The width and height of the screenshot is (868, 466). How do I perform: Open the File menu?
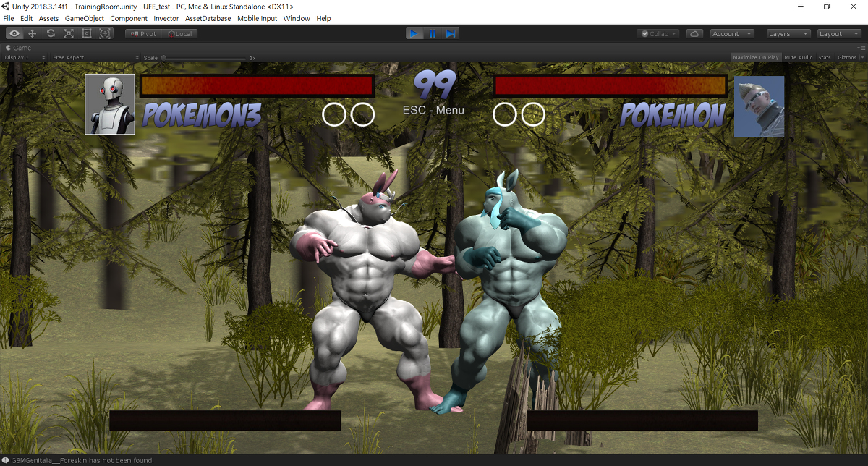click(9, 18)
